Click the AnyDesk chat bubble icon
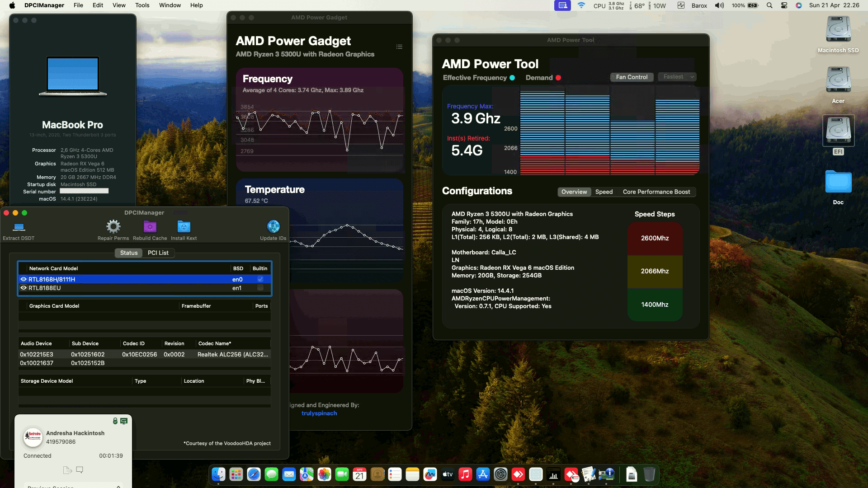This screenshot has width=868, height=488. click(80, 470)
